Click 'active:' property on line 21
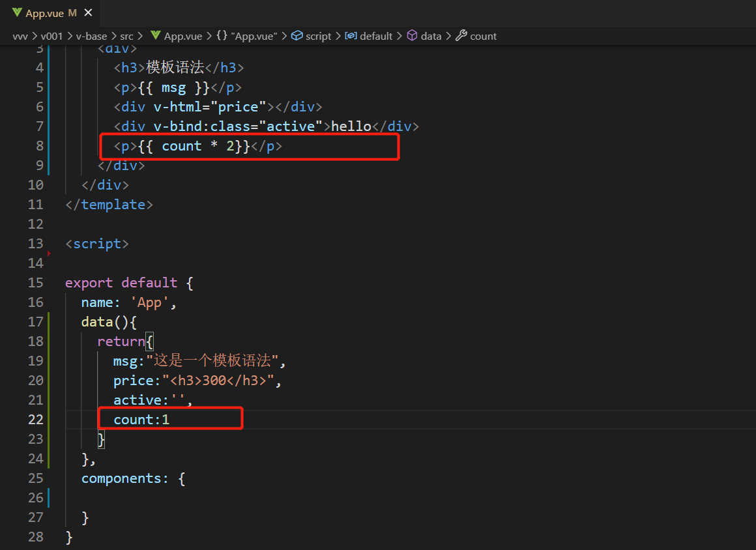 [141, 400]
